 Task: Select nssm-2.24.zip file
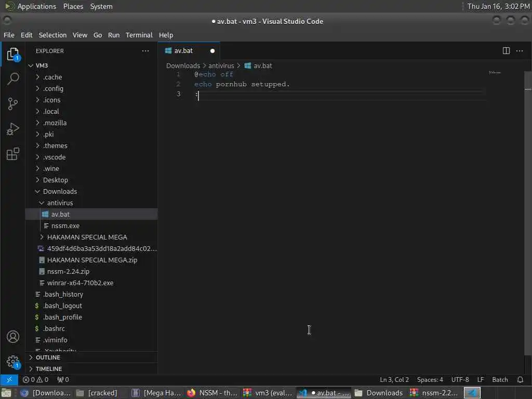[x=91, y=271]
